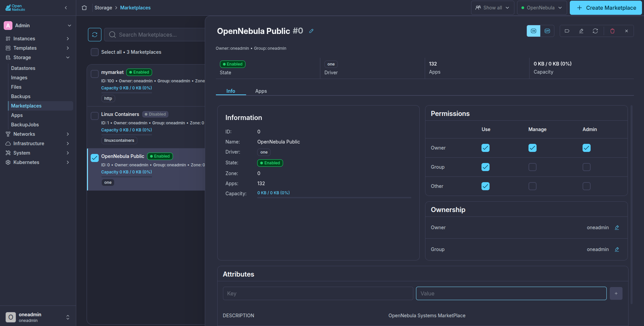Click the OpenNebula logo in sidebar

(15, 7)
